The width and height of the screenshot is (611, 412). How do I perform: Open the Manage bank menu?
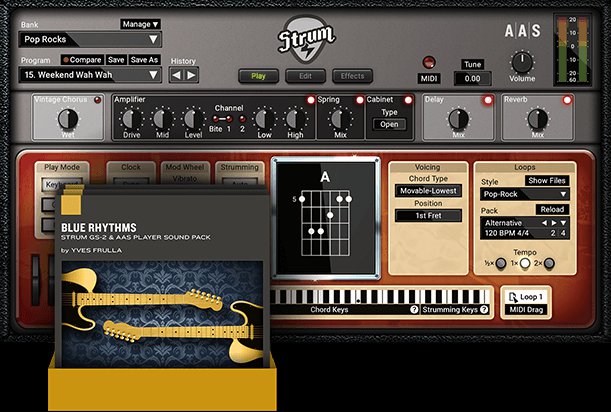(x=140, y=24)
